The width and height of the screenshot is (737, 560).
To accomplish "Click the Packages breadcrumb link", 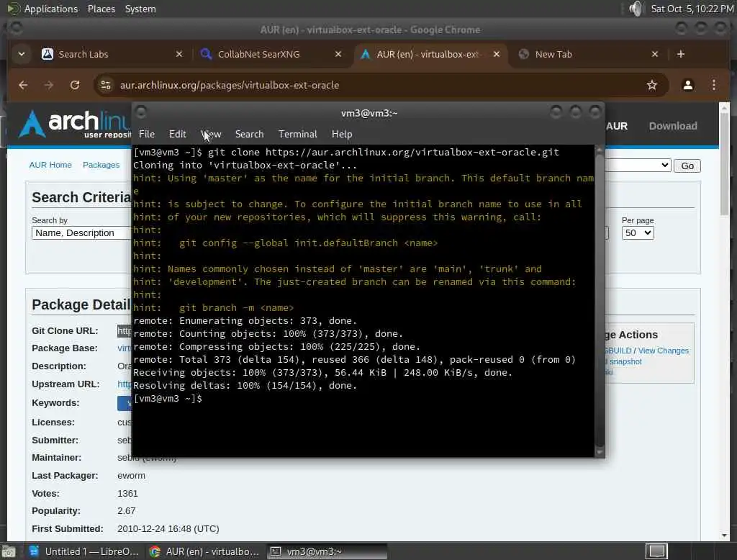I will 101,165.
